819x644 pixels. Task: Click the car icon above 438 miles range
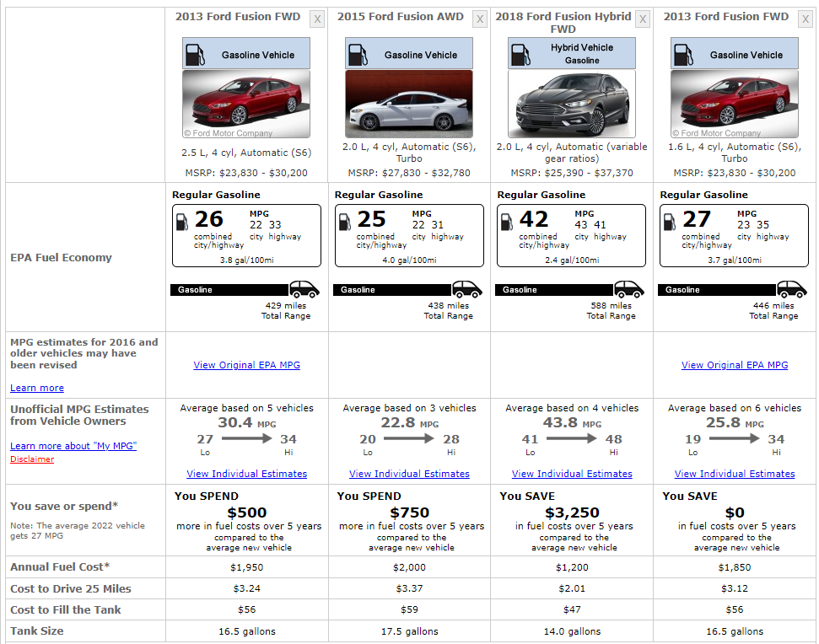467,289
